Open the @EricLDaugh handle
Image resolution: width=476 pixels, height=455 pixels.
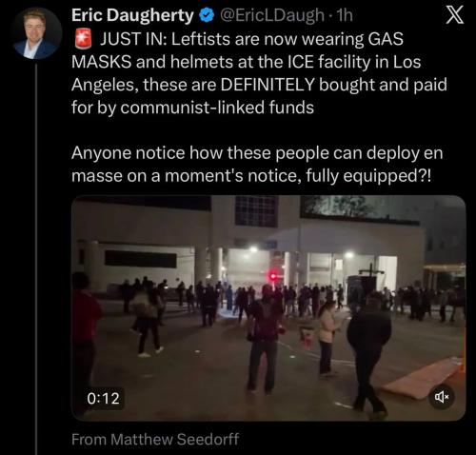[272, 15]
